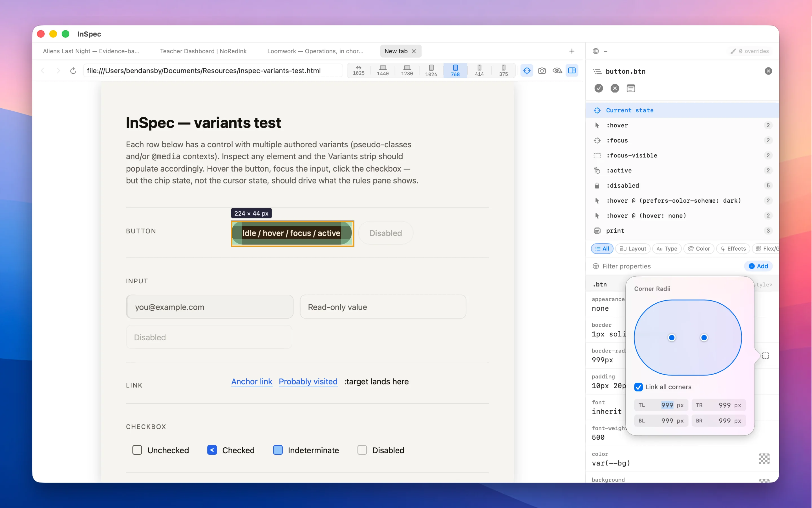Uncheck the Checked checkbox
This screenshot has height=508, width=812.
[212, 450]
